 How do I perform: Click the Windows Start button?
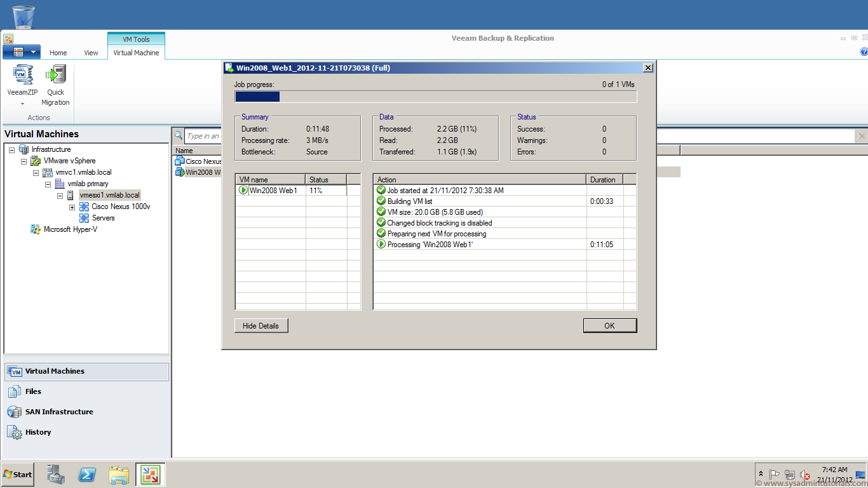pos(17,475)
